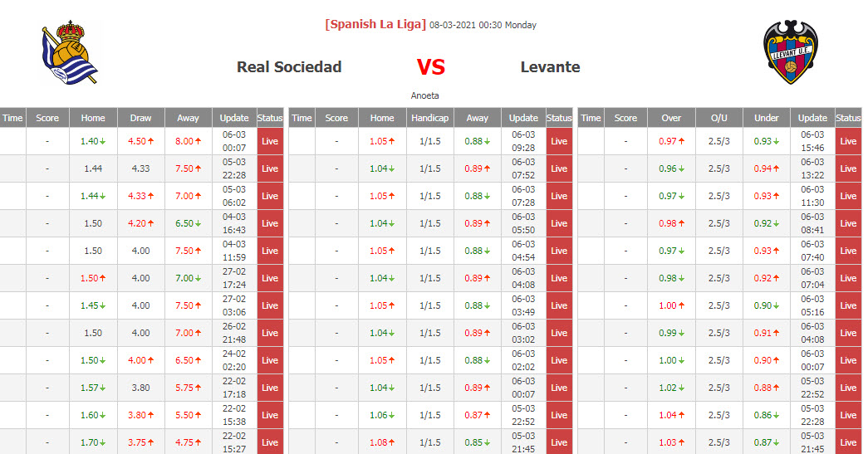
Task: Click the Anoeta venue label
Action: point(425,95)
